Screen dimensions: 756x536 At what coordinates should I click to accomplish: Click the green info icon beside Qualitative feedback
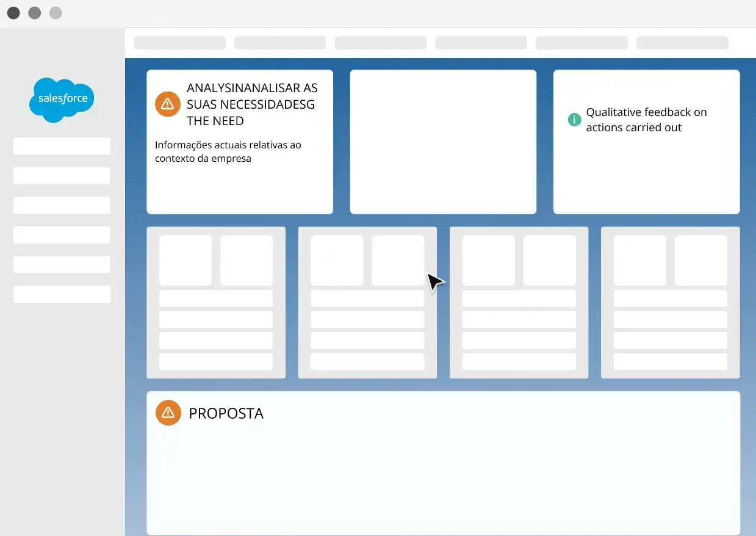point(574,120)
